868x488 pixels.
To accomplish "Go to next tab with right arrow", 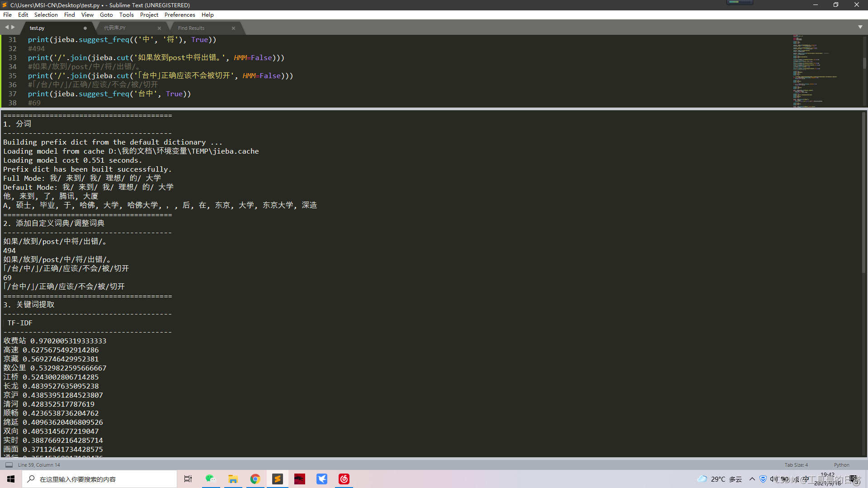I will tap(13, 27).
